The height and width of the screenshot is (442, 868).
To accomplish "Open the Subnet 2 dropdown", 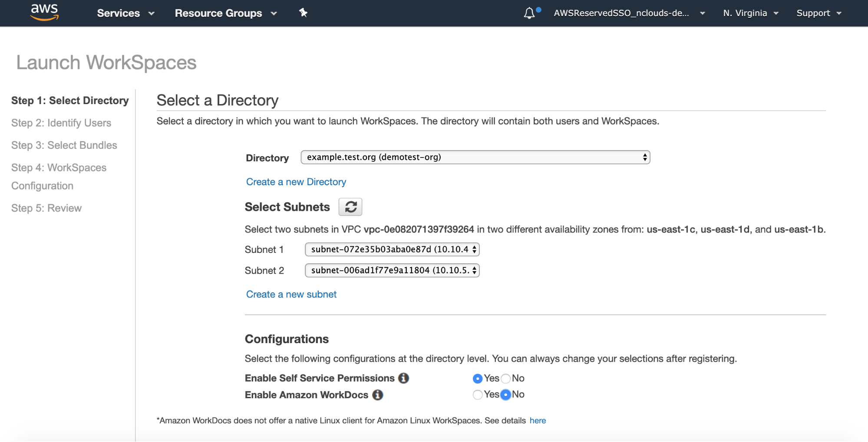I will click(392, 270).
